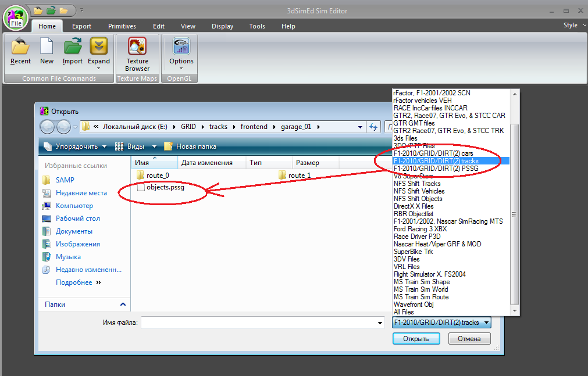
Task: Open the Виды views dropdown
Action: click(136, 146)
